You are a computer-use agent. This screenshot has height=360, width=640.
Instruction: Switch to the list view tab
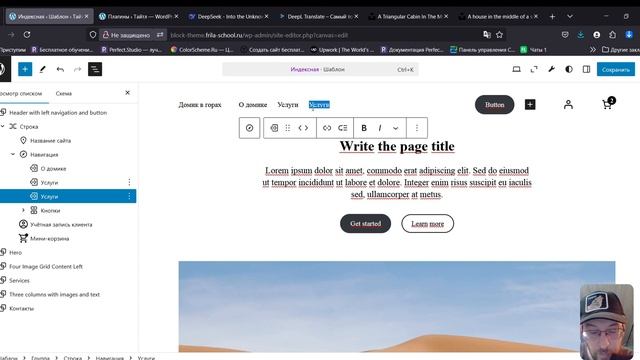point(21,93)
